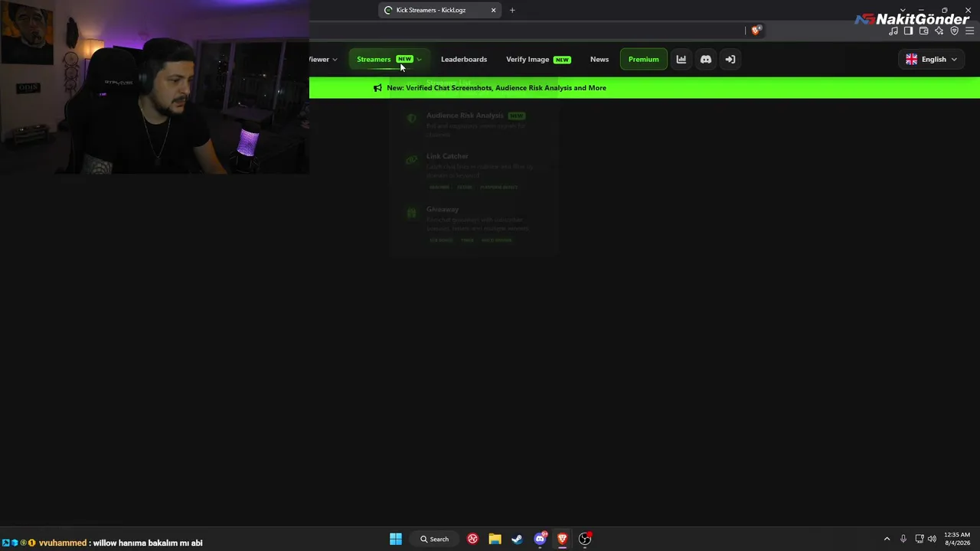Click the webcam overlay video

point(155,87)
